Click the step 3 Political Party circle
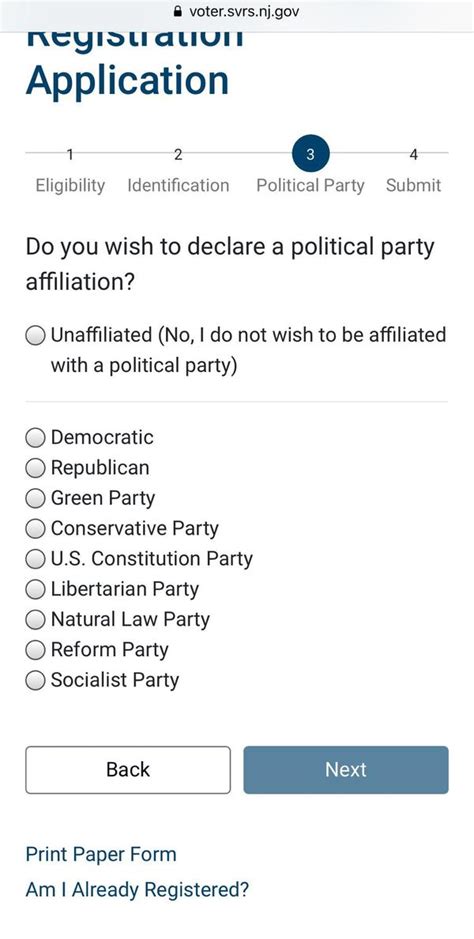 [x=310, y=155]
